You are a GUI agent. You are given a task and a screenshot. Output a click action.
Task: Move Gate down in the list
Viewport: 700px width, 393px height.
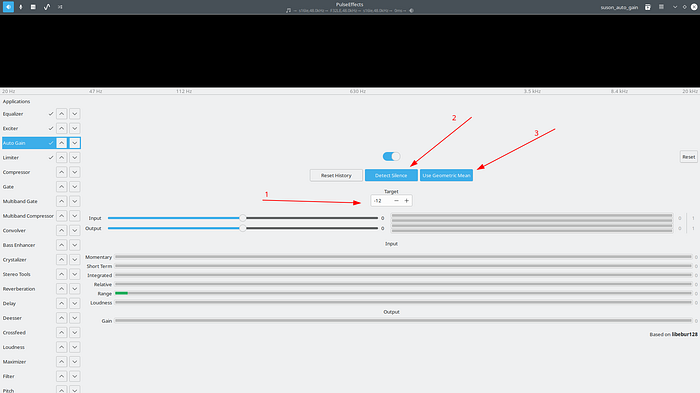pyautogui.click(x=75, y=187)
